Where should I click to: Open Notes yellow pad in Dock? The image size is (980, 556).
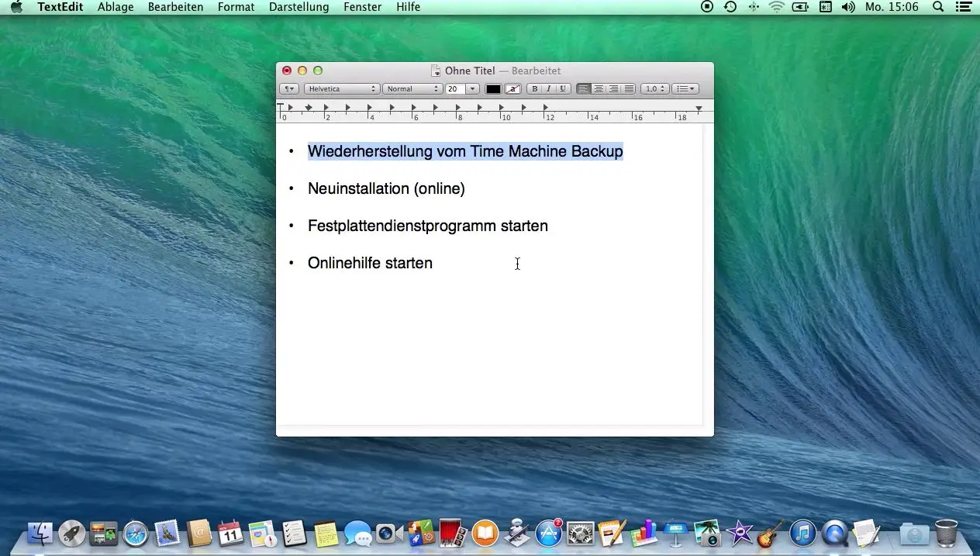(326, 533)
